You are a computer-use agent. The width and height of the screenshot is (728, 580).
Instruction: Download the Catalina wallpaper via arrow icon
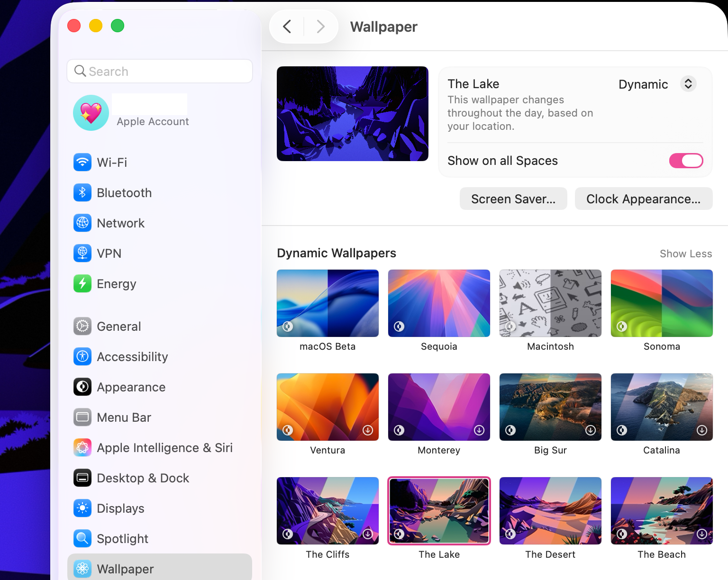pos(702,430)
